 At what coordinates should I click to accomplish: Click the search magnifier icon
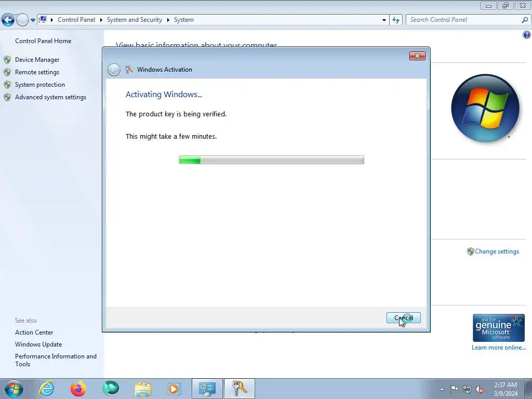click(525, 20)
